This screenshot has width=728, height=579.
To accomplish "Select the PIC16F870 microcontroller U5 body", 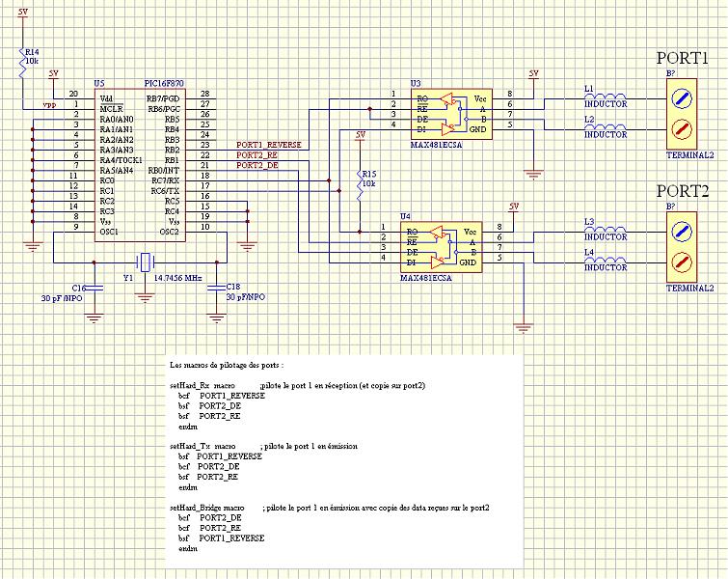I will tap(140, 165).
